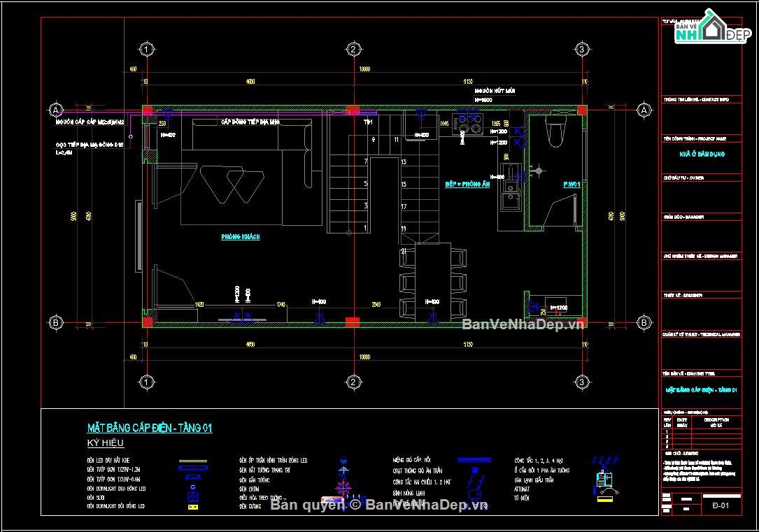Select the LED downlight symbol in the legend
This screenshot has height=532, width=759.
[192, 487]
